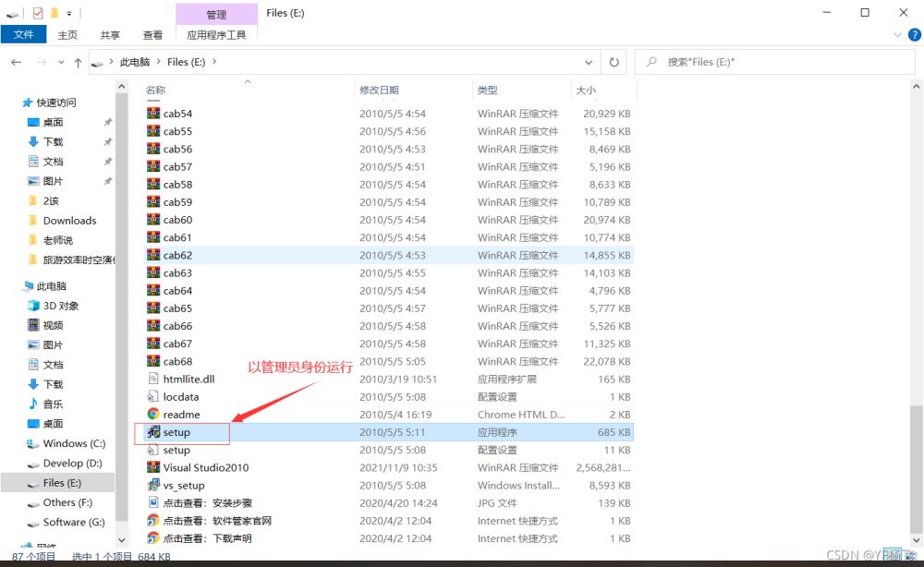Switch to the 主页 ribbon tab
This screenshot has width=924, height=567.
pyautogui.click(x=67, y=35)
